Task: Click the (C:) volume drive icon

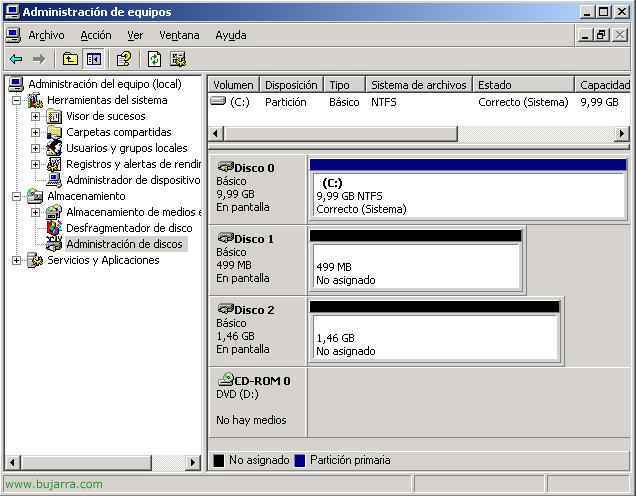Action: pos(218,101)
